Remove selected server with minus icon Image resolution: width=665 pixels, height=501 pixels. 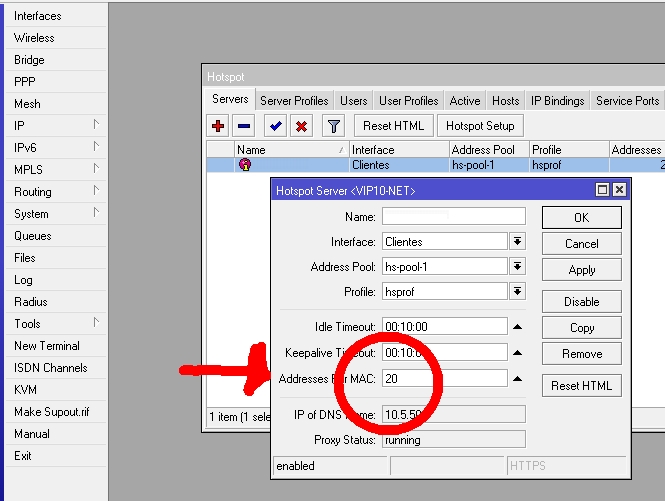point(244,126)
